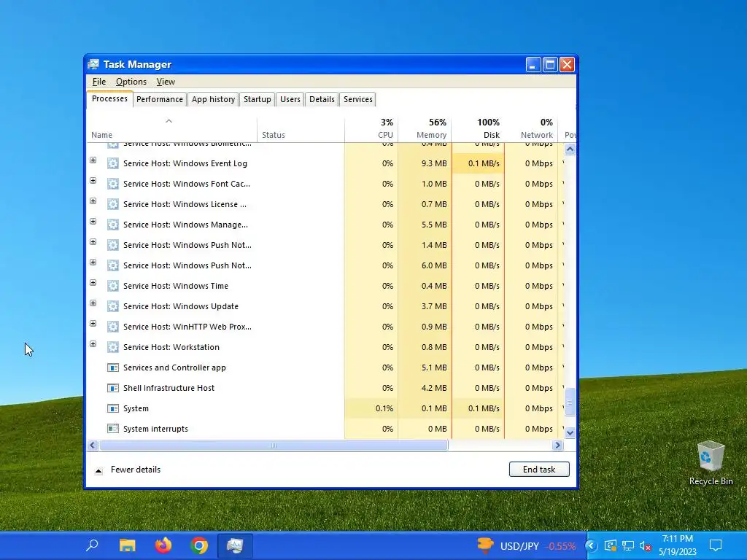Open the Options menu
The width and height of the screenshot is (747, 560).
coord(131,82)
